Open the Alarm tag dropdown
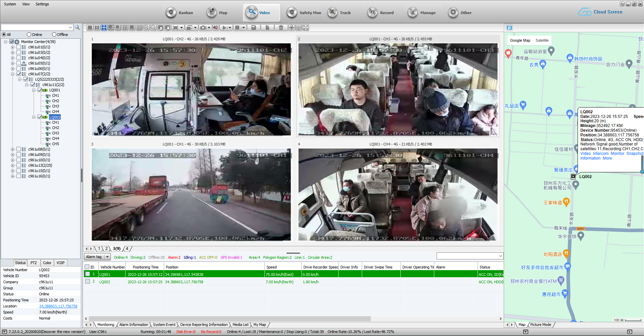Viewport: 644px width, 336px height. click(x=107, y=257)
